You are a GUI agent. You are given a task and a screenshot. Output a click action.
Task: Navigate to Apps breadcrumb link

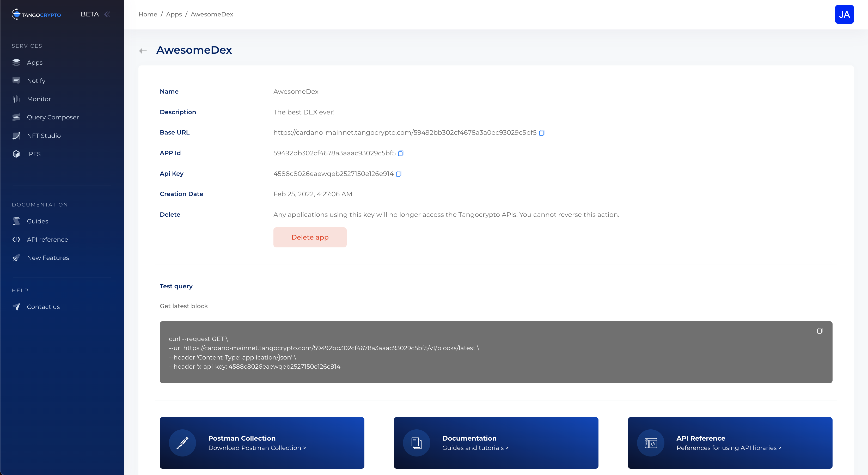coord(174,15)
